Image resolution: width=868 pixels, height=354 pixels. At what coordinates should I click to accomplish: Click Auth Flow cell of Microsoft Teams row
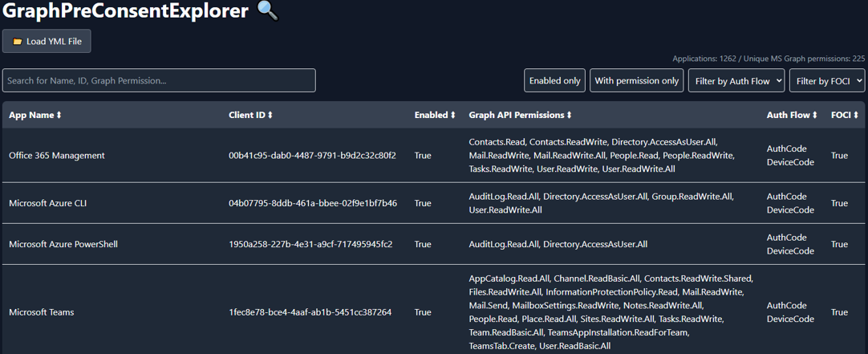tap(790, 312)
